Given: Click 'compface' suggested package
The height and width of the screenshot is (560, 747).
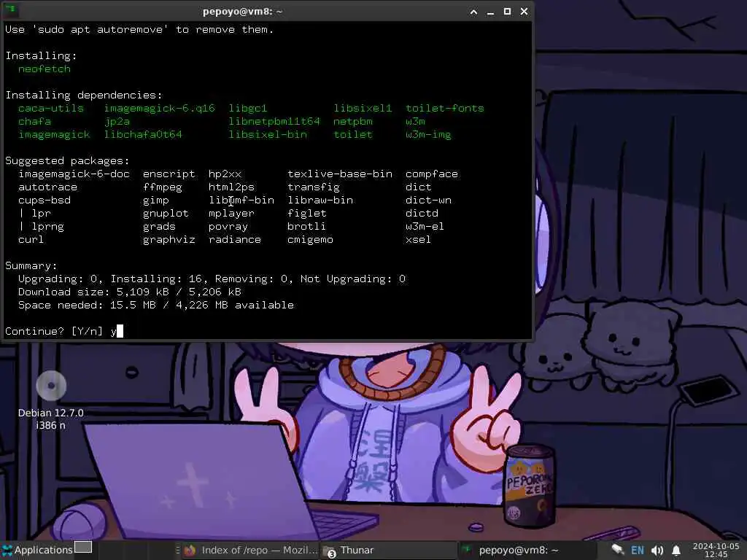Looking at the screenshot, I should pyautogui.click(x=432, y=174).
